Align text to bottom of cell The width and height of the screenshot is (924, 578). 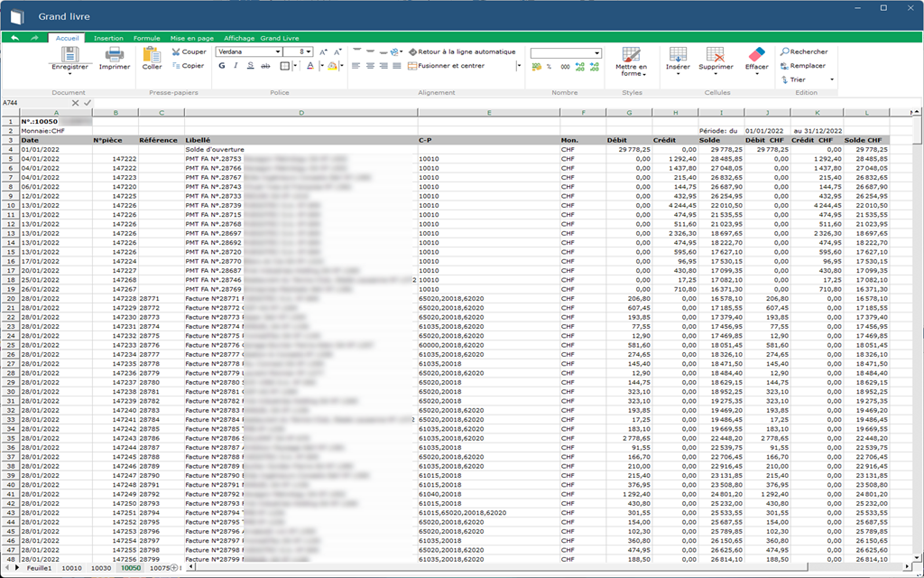coord(383,51)
